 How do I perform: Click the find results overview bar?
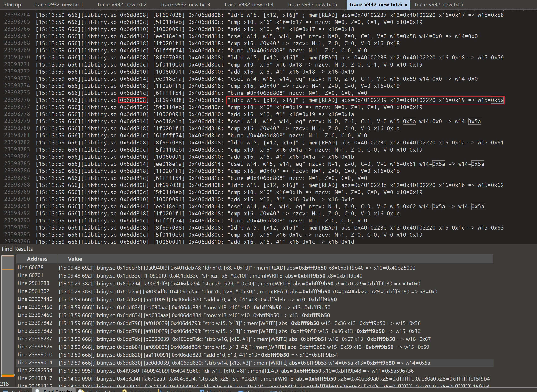[x=8, y=316]
